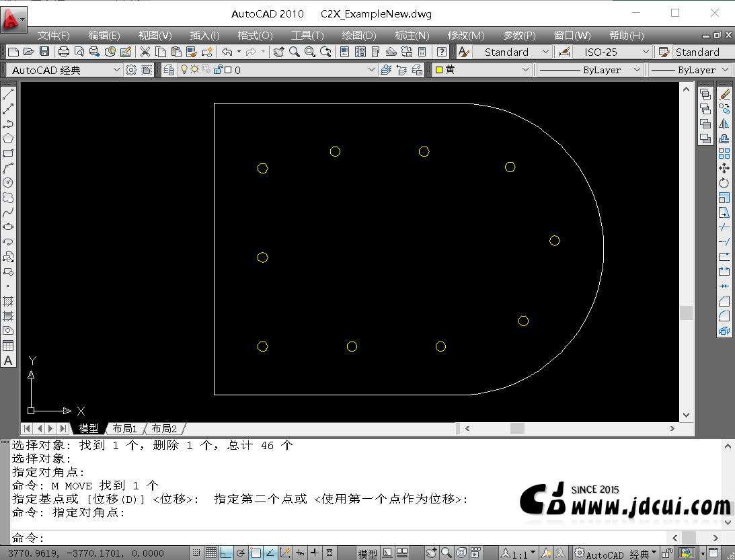
Task: Click the yellow color swatch
Action: click(x=439, y=70)
